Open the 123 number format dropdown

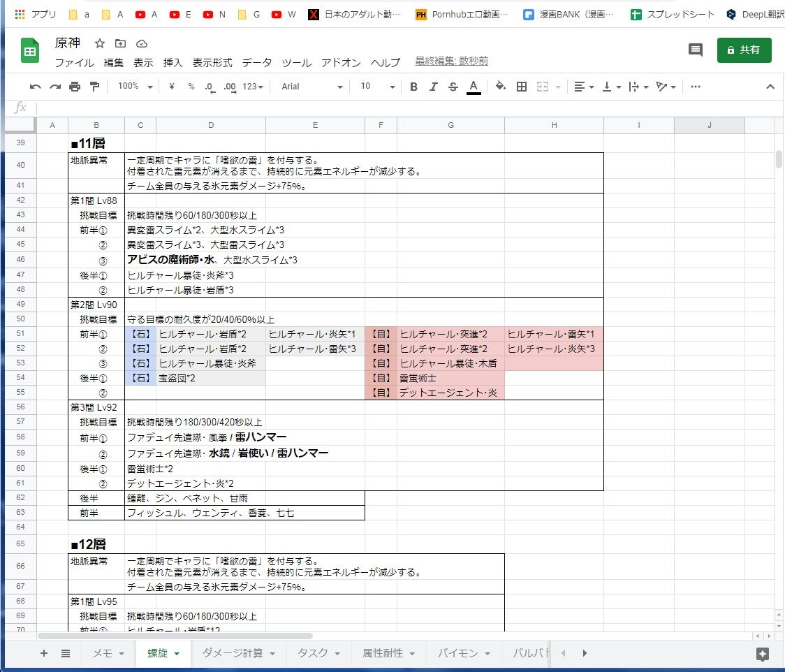point(253,87)
